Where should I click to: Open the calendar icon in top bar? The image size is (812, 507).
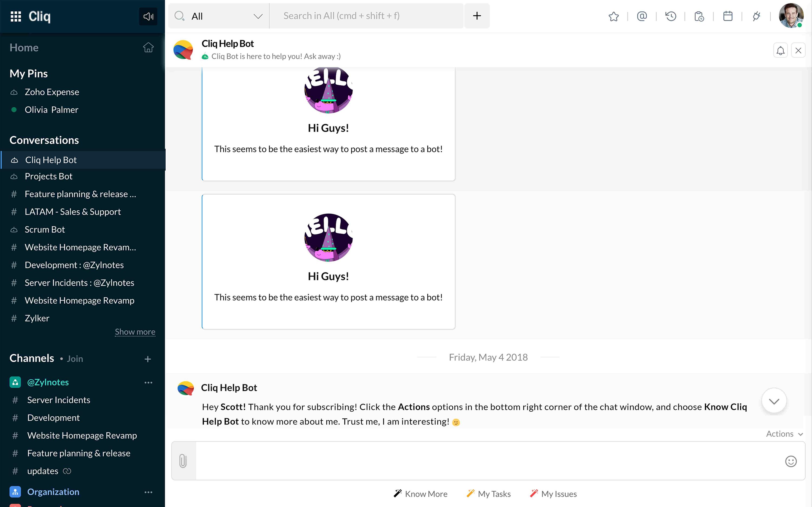coord(728,16)
